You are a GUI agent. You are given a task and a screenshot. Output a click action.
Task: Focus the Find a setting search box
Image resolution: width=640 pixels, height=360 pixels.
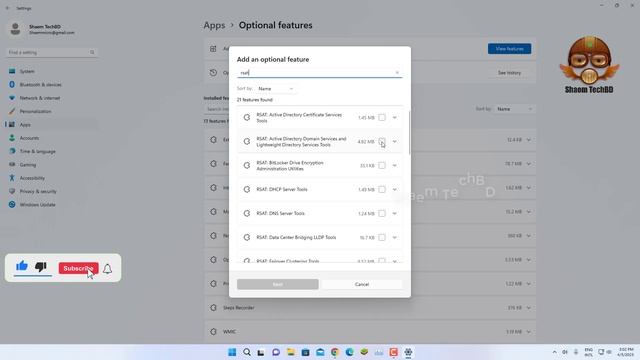click(x=51, y=52)
